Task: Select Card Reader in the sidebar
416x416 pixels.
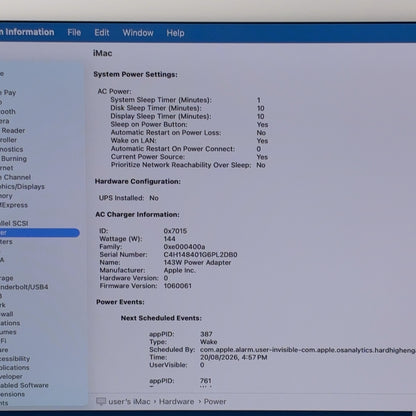Action: (13, 130)
